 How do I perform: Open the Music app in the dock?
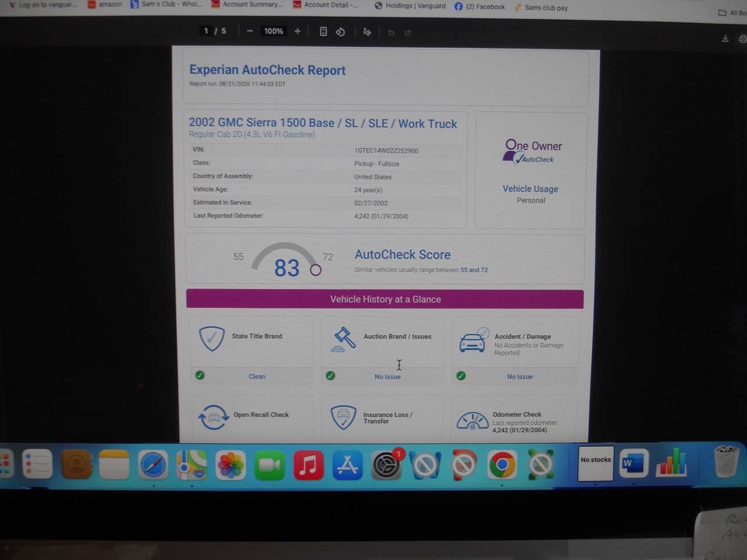pyautogui.click(x=308, y=465)
